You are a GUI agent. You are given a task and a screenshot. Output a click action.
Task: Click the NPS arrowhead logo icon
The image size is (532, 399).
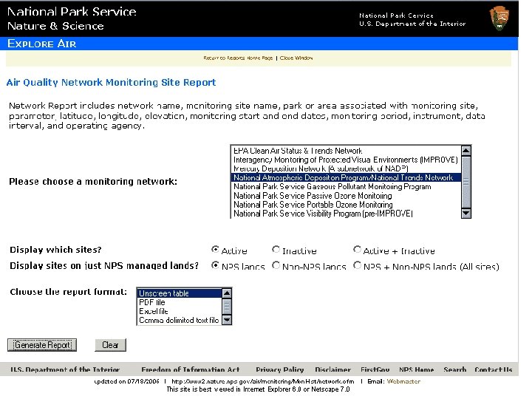click(499, 18)
